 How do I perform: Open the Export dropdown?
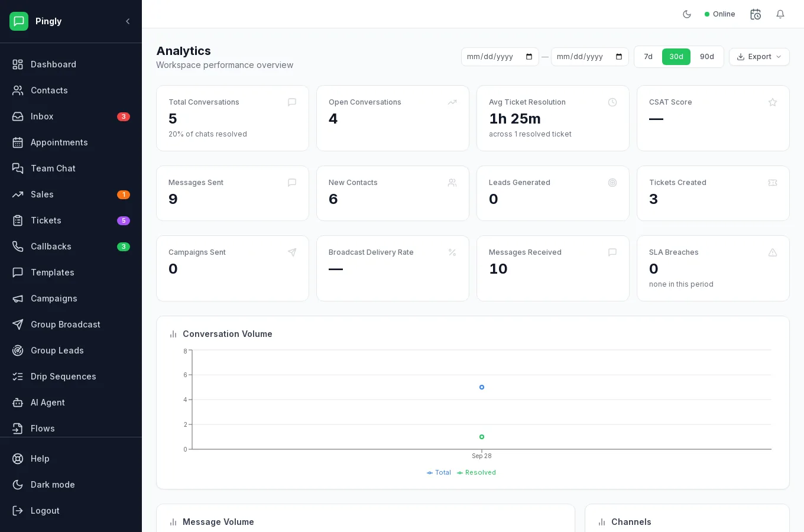759,57
